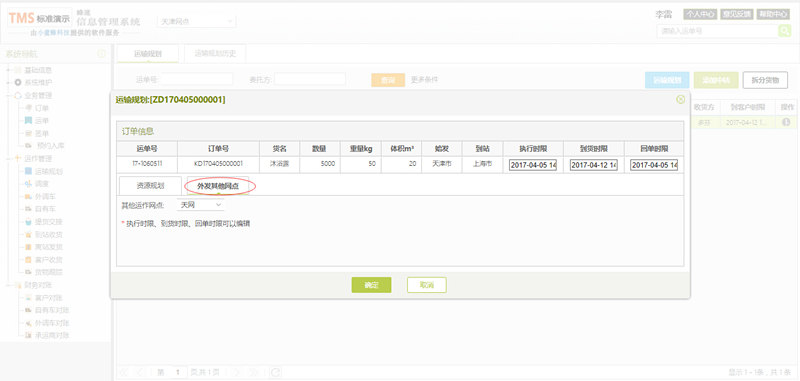Click the 提货交接 icon in sidebar
Image resolution: width=800 pixels, height=381 pixels.
point(29,222)
